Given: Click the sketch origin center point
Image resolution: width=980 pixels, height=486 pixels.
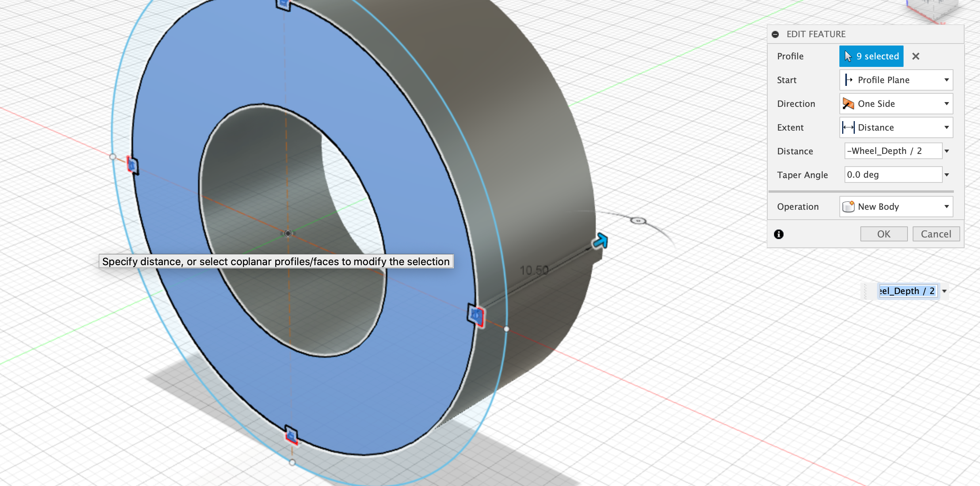Looking at the screenshot, I should [288, 233].
